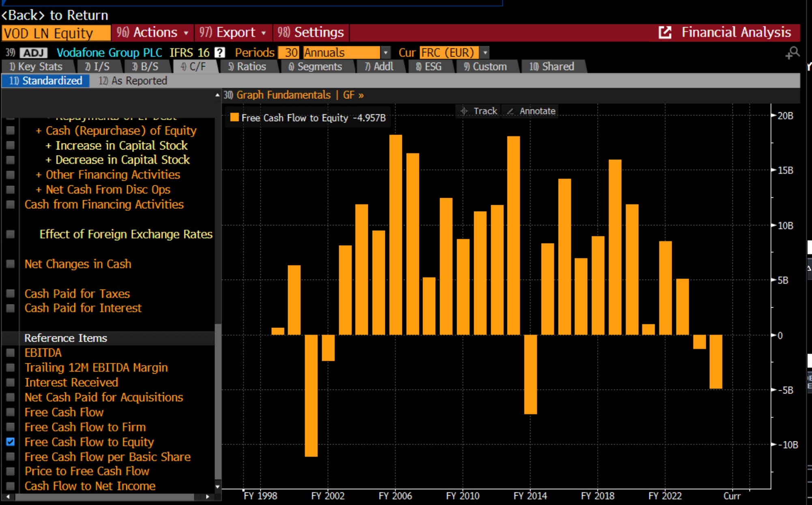Click the Financial Analysis pop-out icon

coord(665,32)
